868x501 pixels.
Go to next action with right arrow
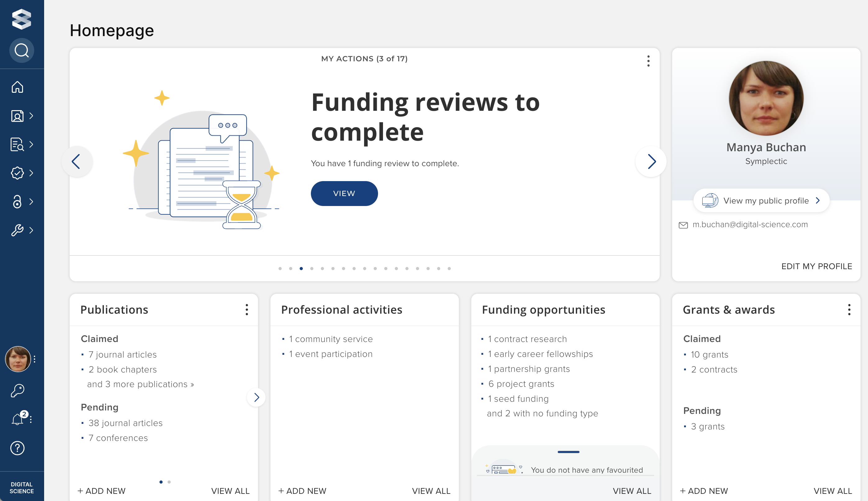click(x=651, y=162)
